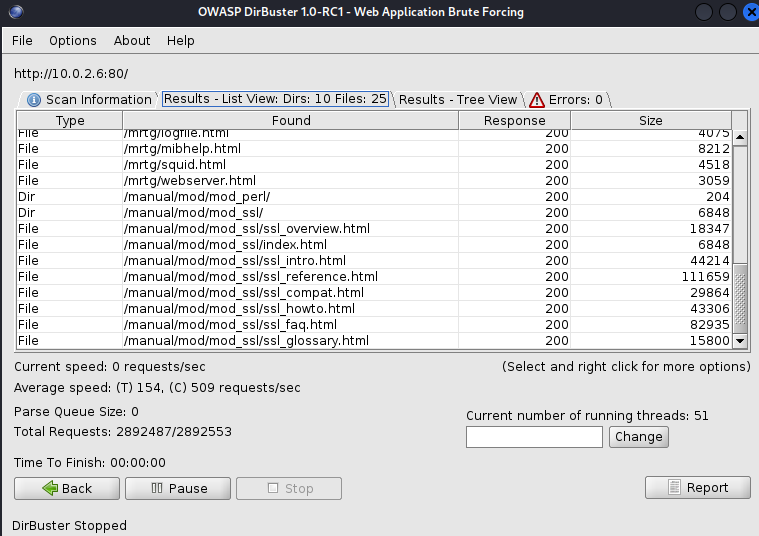This screenshot has width=759, height=536.
Task: Click the red warning icon on Errors tab
Action: [537, 100]
